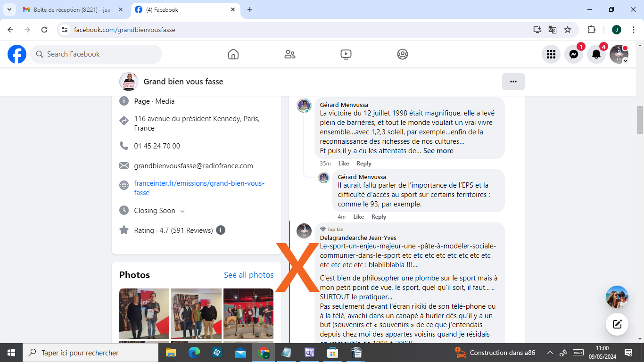This screenshot has height=362, width=644.
Task: Click Rating 4.7 (591 Reviews)
Action: (173, 230)
